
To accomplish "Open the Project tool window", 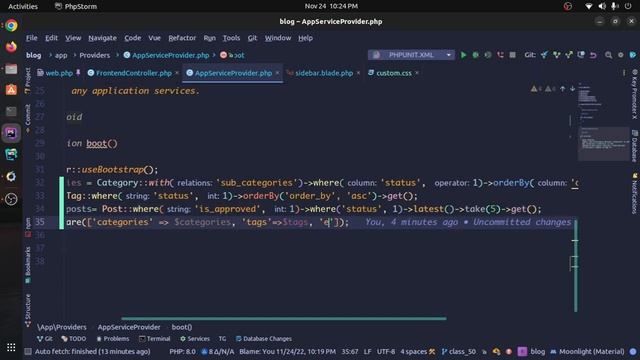I will tap(28, 80).
